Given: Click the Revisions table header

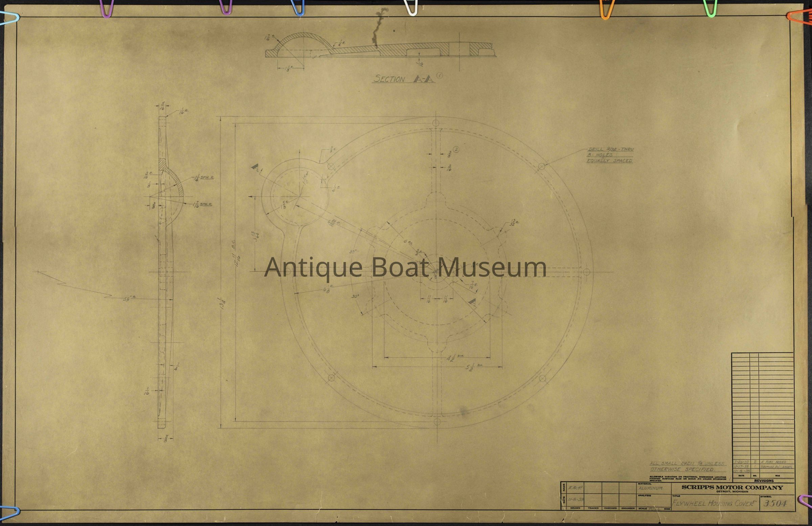Looking at the screenshot, I should coord(764,481).
